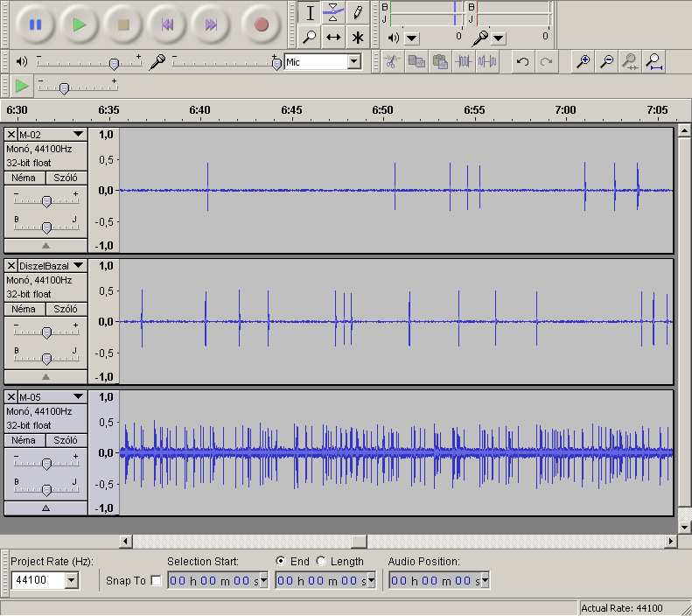Screen dimensions: 692x616
Task: Click the playback speed slider handle
Action: [65, 88]
